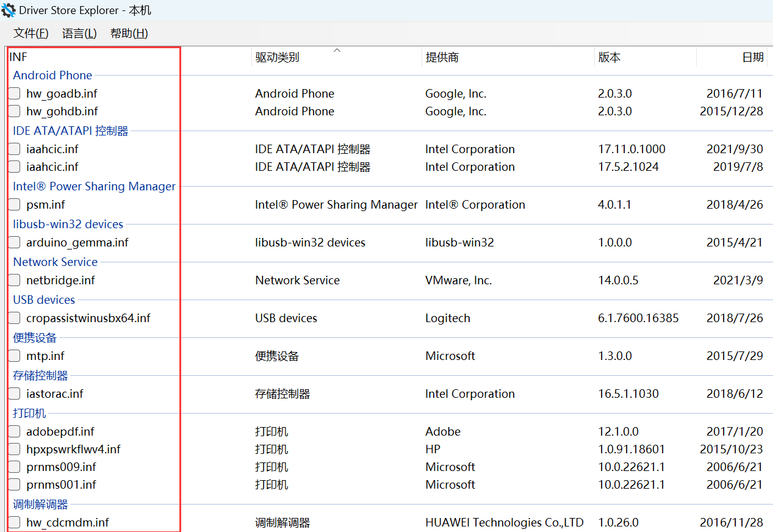
Task: Click the HP provider cell
Action: (x=433, y=450)
